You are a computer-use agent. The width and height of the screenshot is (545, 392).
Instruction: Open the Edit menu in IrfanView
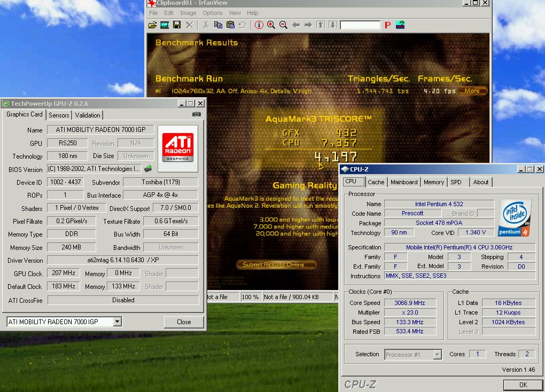click(x=169, y=13)
